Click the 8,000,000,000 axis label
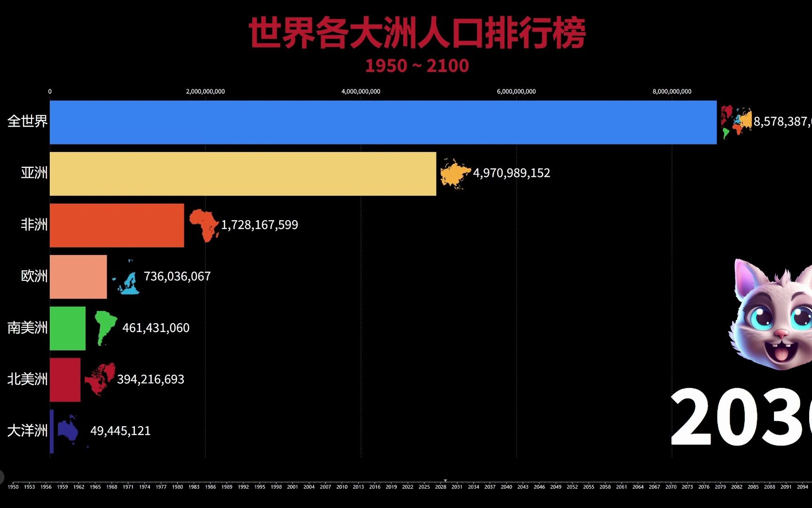 pyautogui.click(x=672, y=92)
